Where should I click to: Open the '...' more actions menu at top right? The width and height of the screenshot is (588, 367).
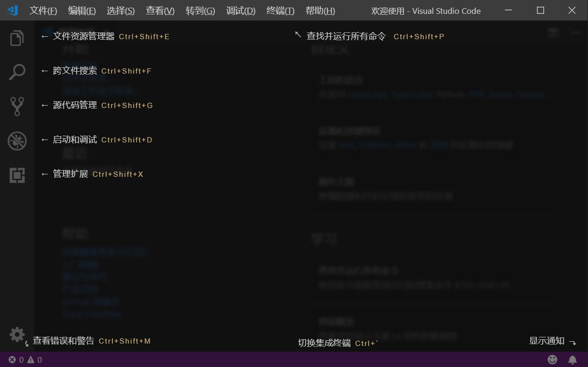coord(576,33)
